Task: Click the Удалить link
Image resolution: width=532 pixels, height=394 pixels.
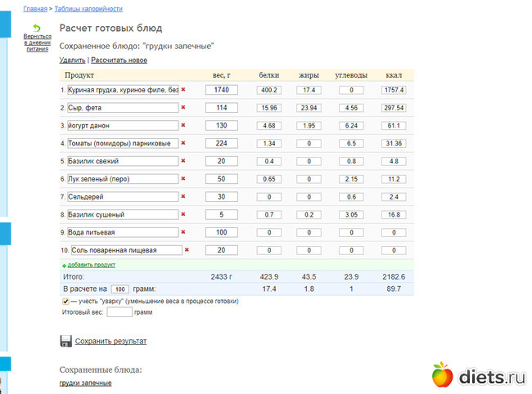Action: 72,60
